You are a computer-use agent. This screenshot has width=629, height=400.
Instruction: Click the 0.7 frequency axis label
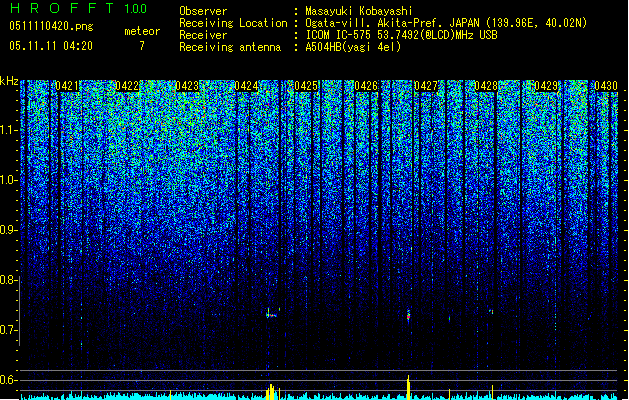point(8,330)
